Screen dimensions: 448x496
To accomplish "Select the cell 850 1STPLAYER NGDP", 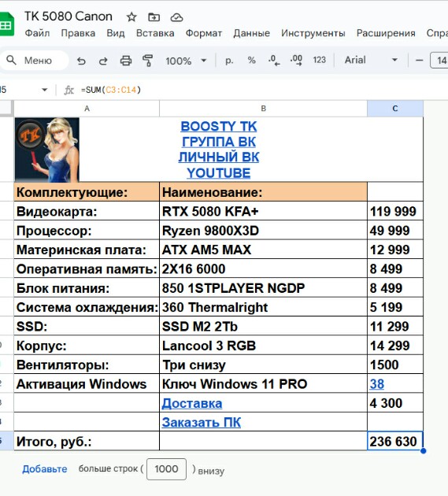I will pos(263,288).
